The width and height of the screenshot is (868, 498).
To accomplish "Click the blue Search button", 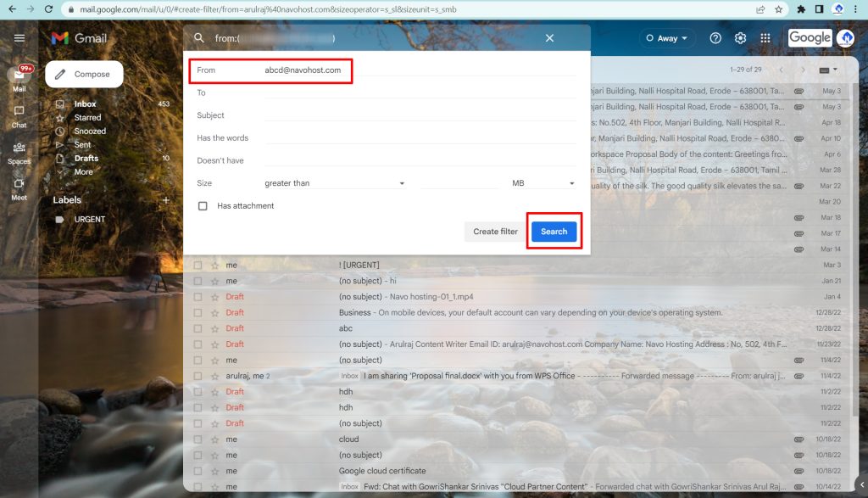I will (x=554, y=232).
